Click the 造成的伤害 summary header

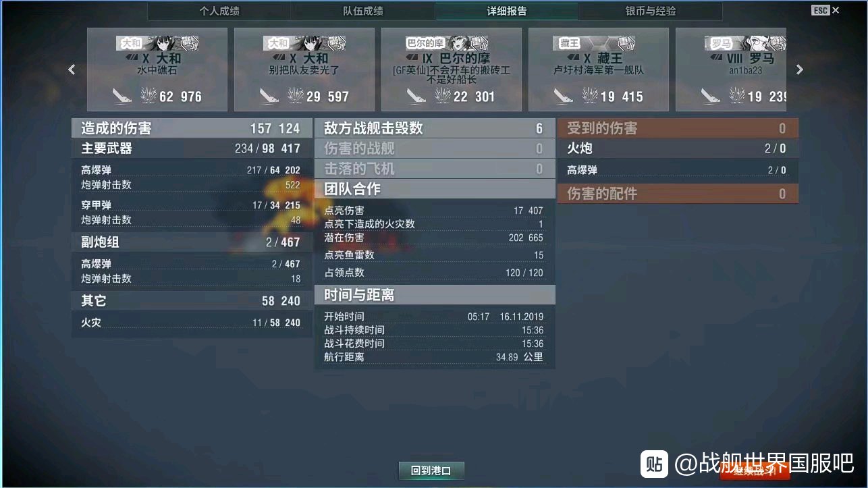click(x=192, y=128)
